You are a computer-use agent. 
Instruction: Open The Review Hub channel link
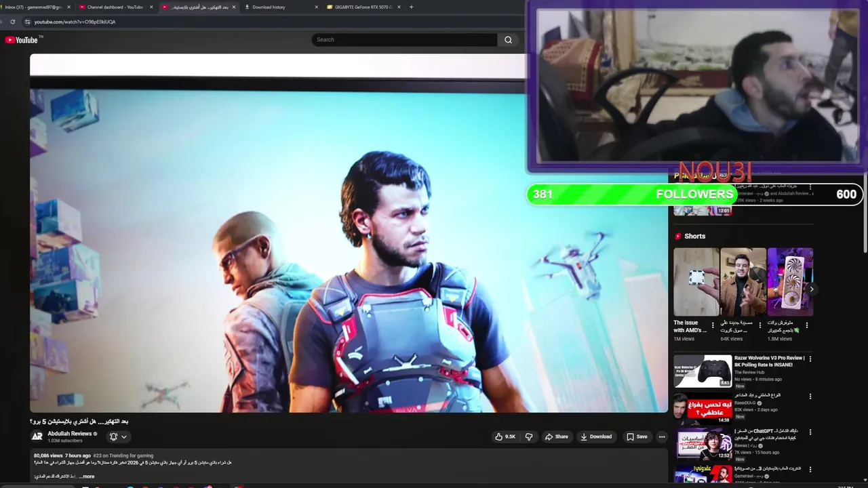pyautogui.click(x=749, y=372)
